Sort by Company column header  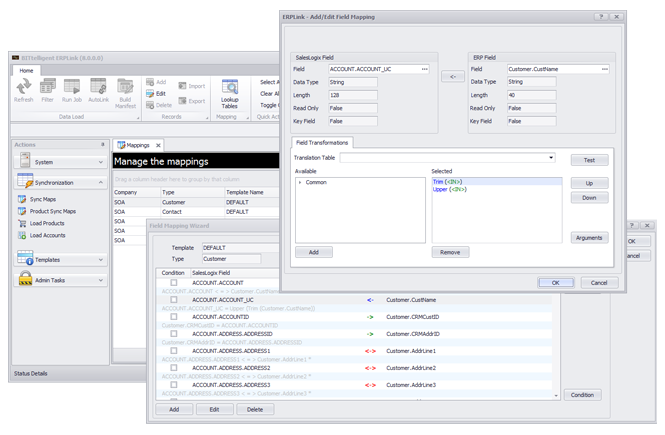137,192
